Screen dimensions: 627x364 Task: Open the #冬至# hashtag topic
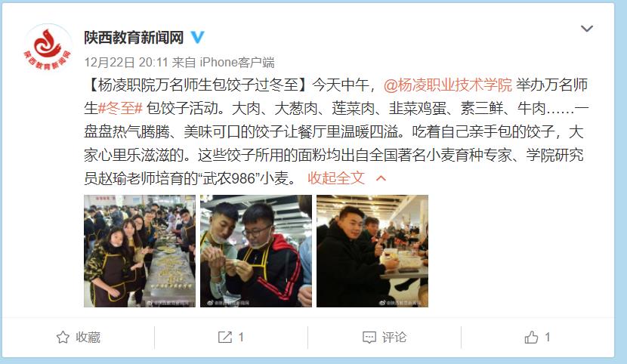click(120, 108)
